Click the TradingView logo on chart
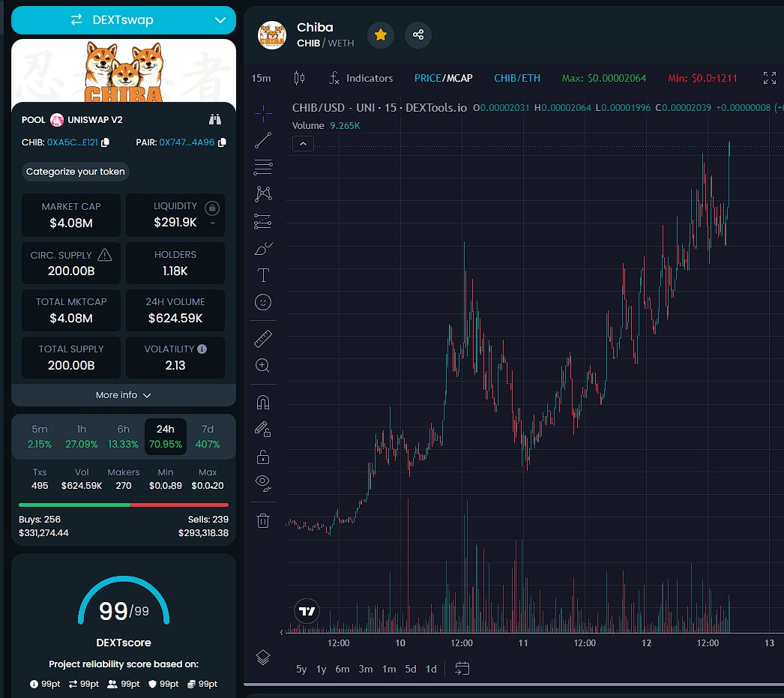 [x=307, y=611]
